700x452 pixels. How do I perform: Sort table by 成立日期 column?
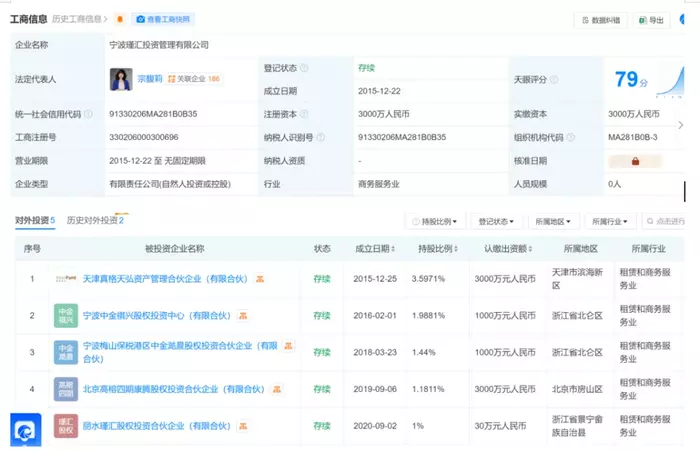[378, 248]
